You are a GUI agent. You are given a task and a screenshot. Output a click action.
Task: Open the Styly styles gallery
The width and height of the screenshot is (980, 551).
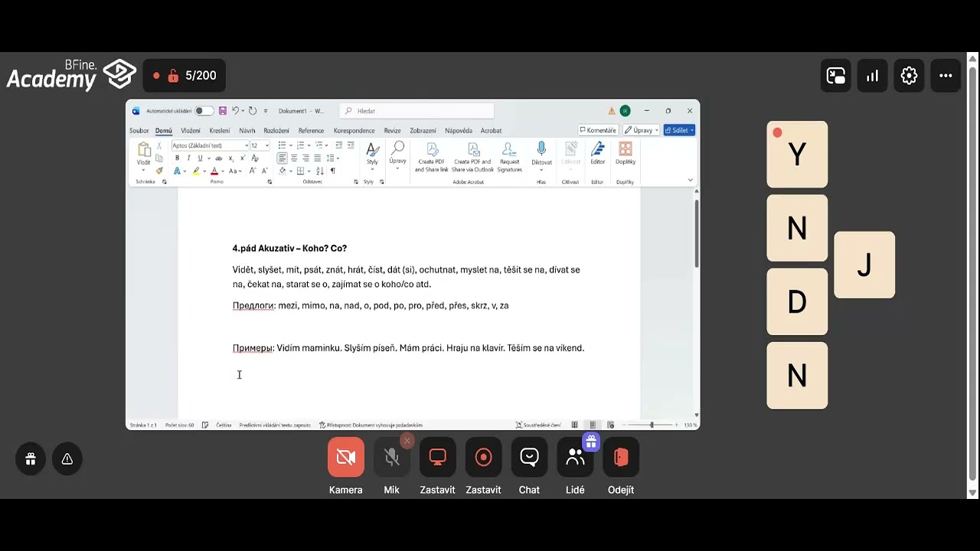point(372,156)
